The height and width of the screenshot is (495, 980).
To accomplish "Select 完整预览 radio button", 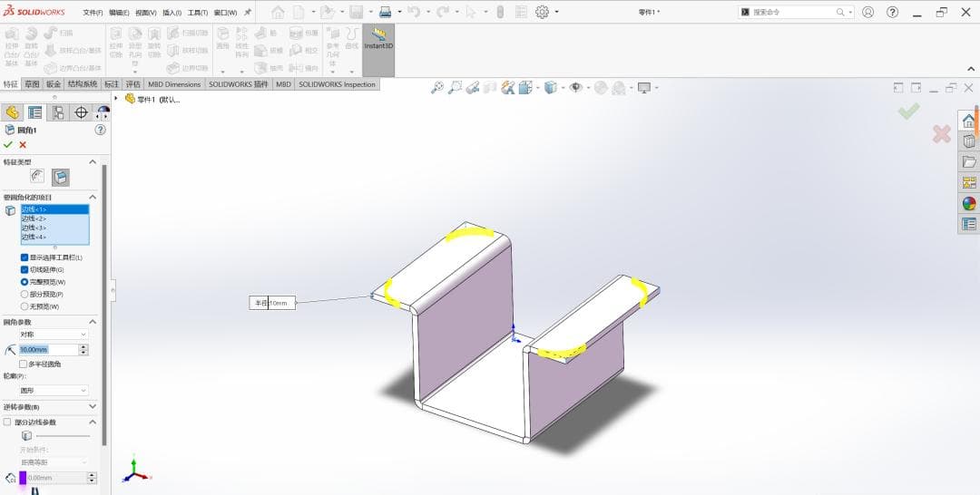I will pyautogui.click(x=24, y=282).
